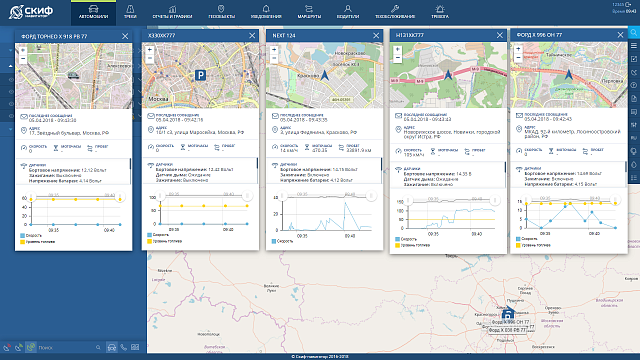Image resolution: width=640 pixels, height=360 pixels.
Task: Zoom out on Н121ХК777 card map
Action: click(398, 58)
